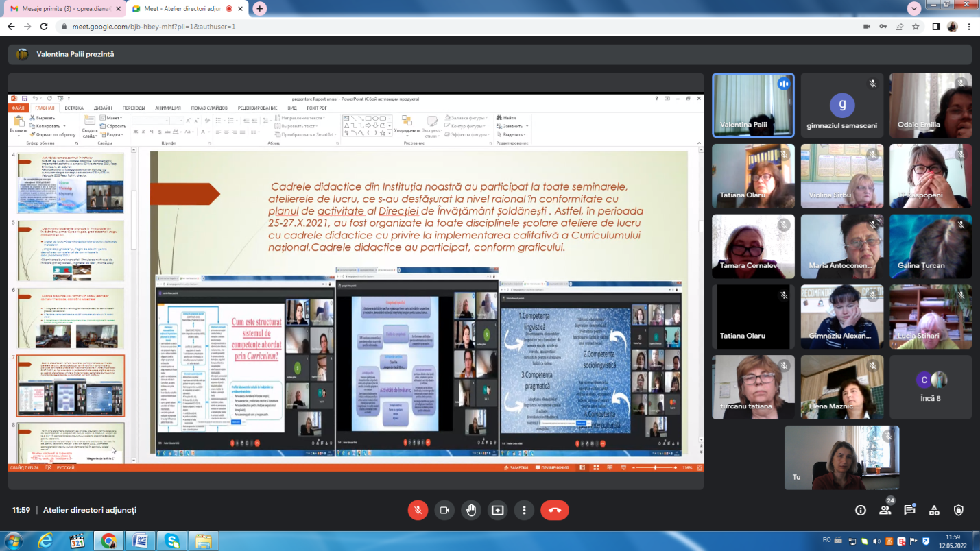Image resolution: width=980 pixels, height=551 pixels.
Task: Toggle the camera on or off
Action: tap(444, 510)
